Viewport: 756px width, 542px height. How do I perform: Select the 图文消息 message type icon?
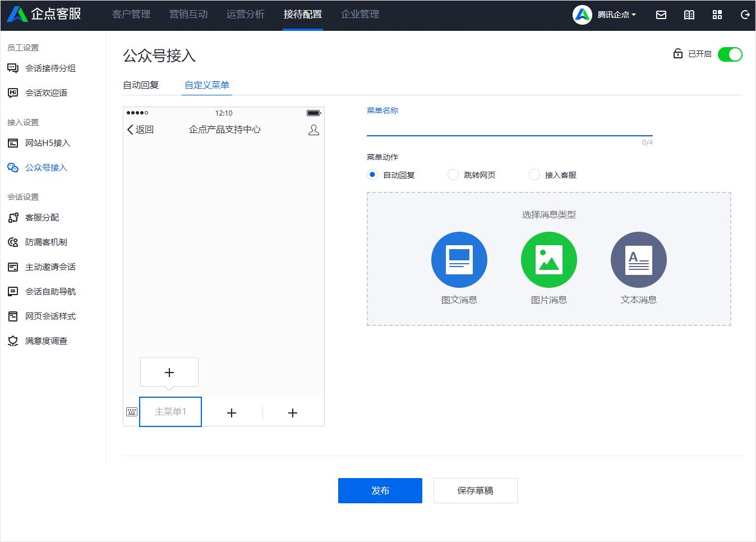pos(459,259)
